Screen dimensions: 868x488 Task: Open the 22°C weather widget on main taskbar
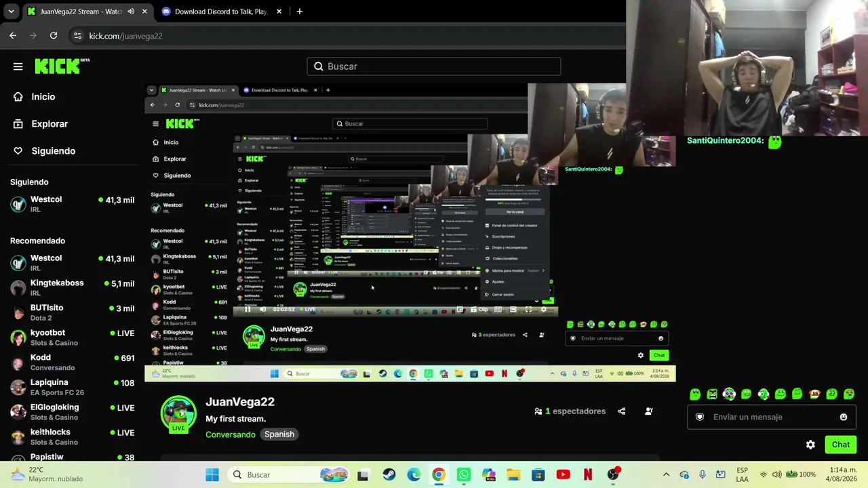tap(47, 474)
